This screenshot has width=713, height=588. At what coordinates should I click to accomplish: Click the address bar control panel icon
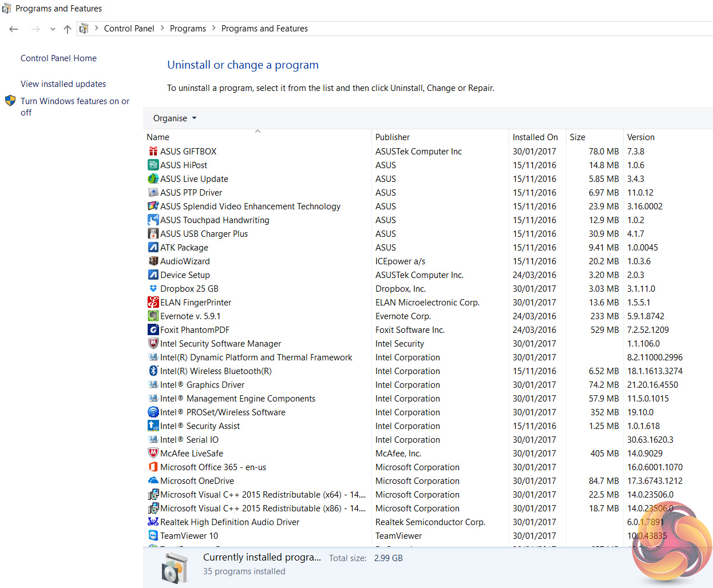click(x=84, y=29)
